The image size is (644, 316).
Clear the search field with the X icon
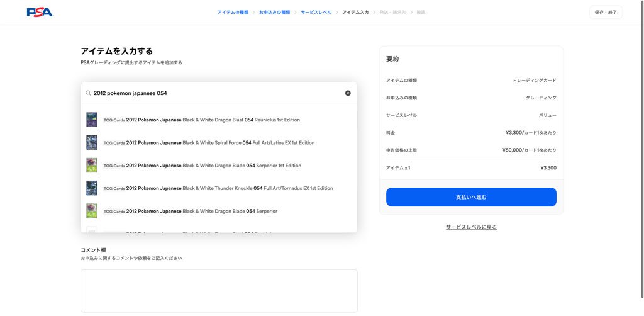click(348, 93)
